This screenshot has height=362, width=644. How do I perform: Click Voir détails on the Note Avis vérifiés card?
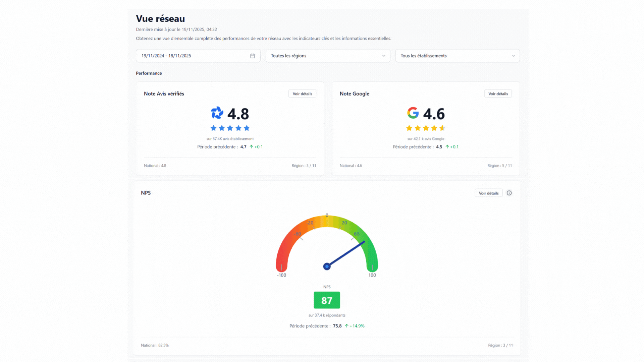point(302,94)
